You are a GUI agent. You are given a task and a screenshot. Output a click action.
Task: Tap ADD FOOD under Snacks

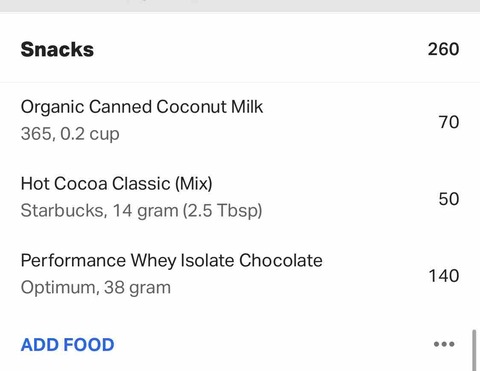coord(67,345)
